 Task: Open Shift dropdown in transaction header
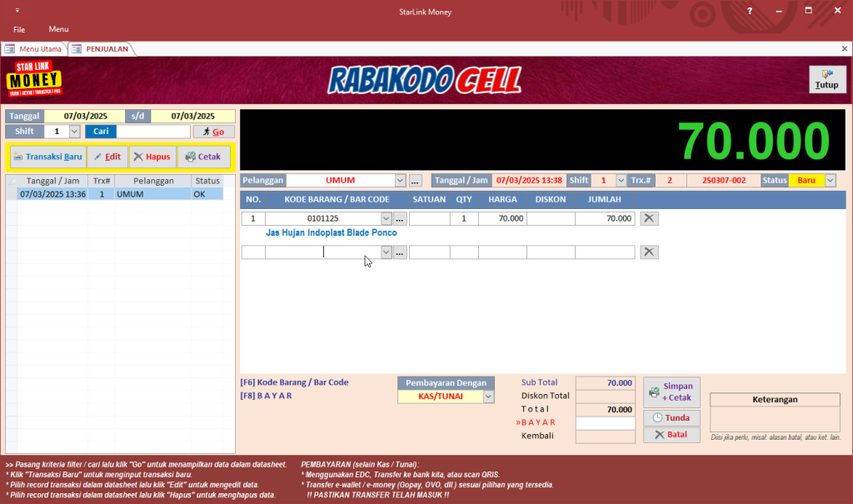click(621, 180)
